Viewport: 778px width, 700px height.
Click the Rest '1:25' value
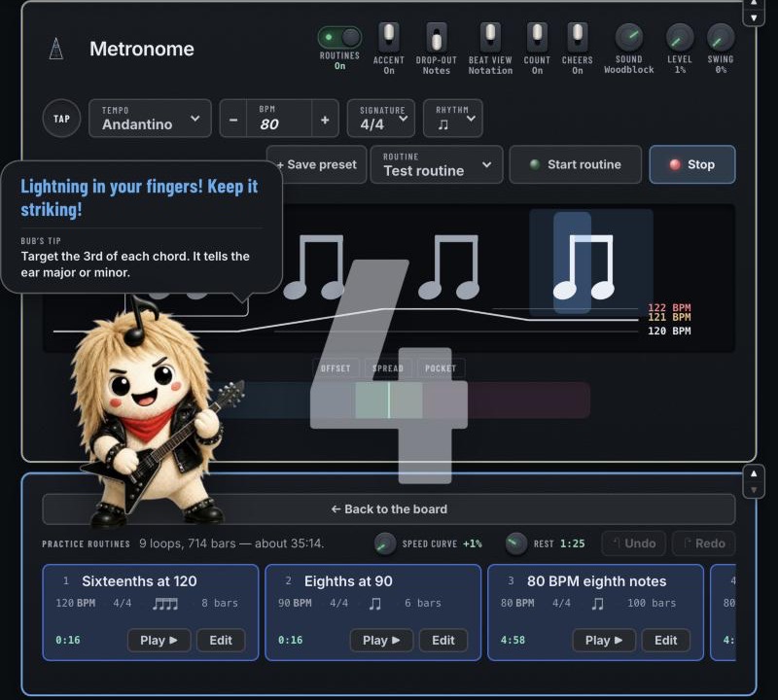(x=572, y=543)
